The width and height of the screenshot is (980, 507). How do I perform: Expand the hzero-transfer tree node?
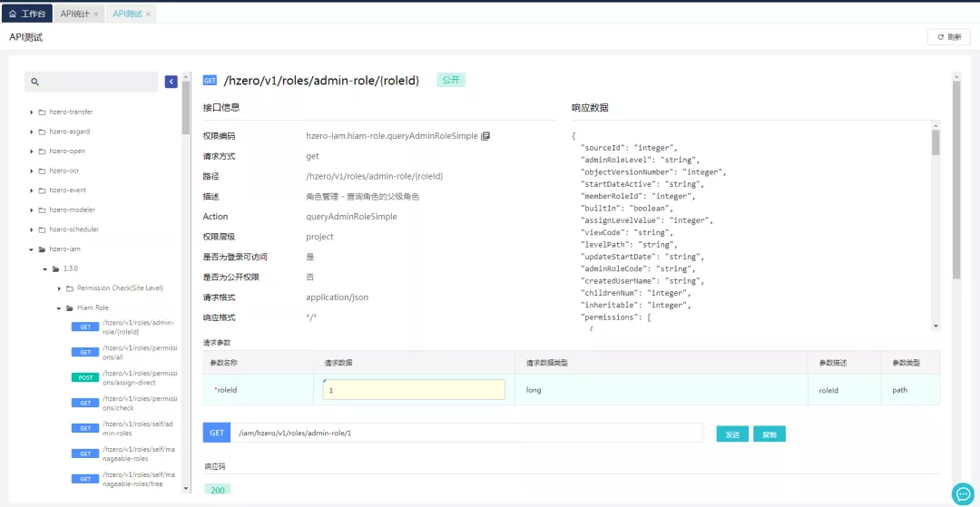tap(32, 112)
